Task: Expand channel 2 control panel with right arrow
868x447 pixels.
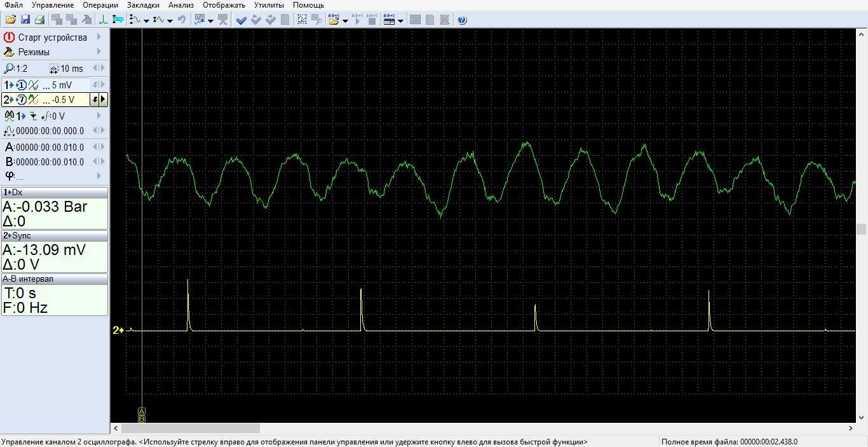Action: point(104,100)
